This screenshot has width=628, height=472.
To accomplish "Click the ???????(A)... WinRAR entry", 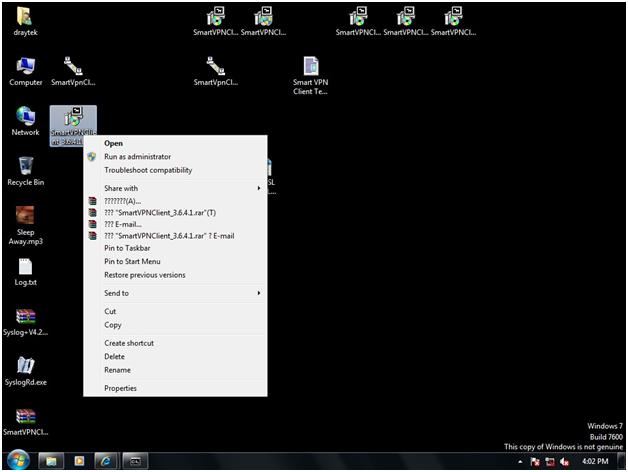I will click(175, 201).
